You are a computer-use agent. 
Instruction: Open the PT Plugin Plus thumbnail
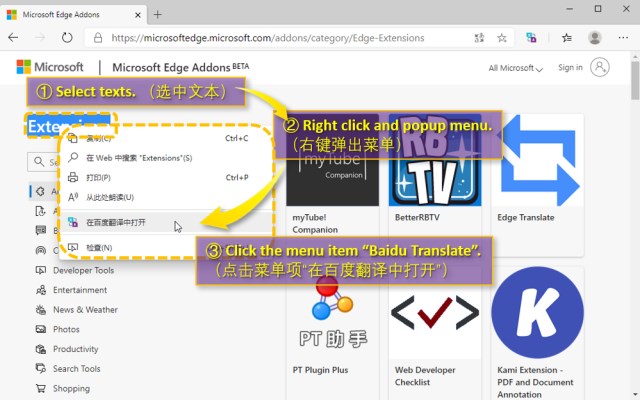pos(333,313)
